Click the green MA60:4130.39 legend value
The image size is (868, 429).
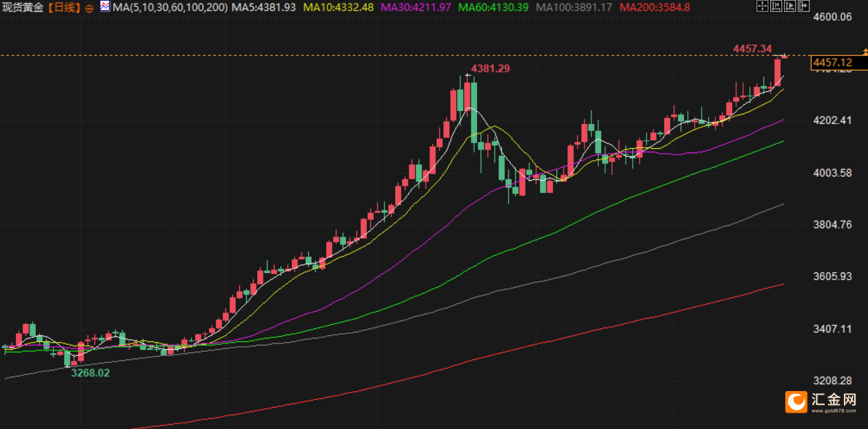click(x=494, y=8)
